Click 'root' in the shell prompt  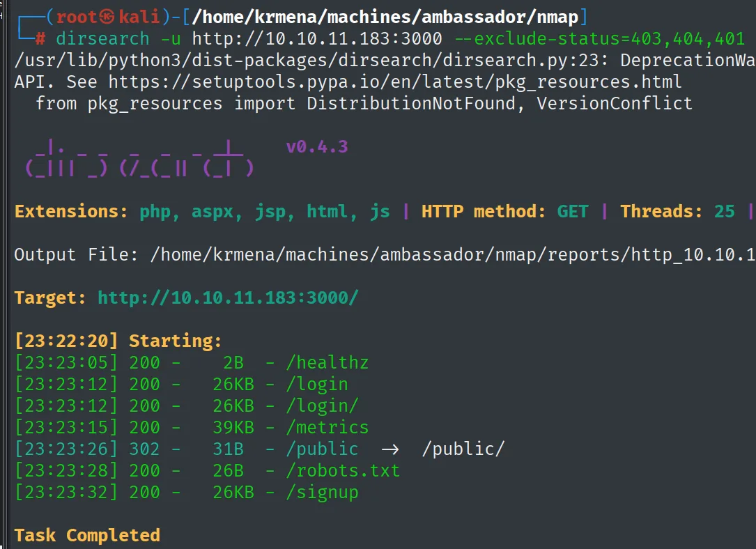(x=77, y=17)
